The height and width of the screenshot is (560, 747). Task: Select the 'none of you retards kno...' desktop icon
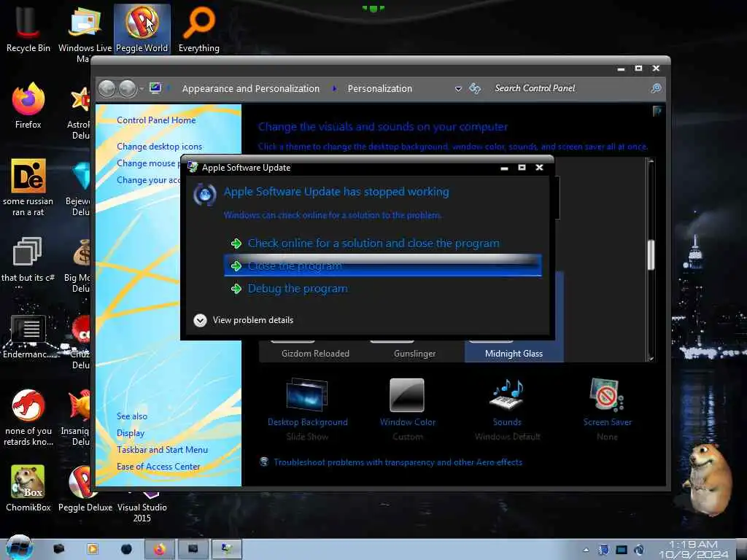28,416
